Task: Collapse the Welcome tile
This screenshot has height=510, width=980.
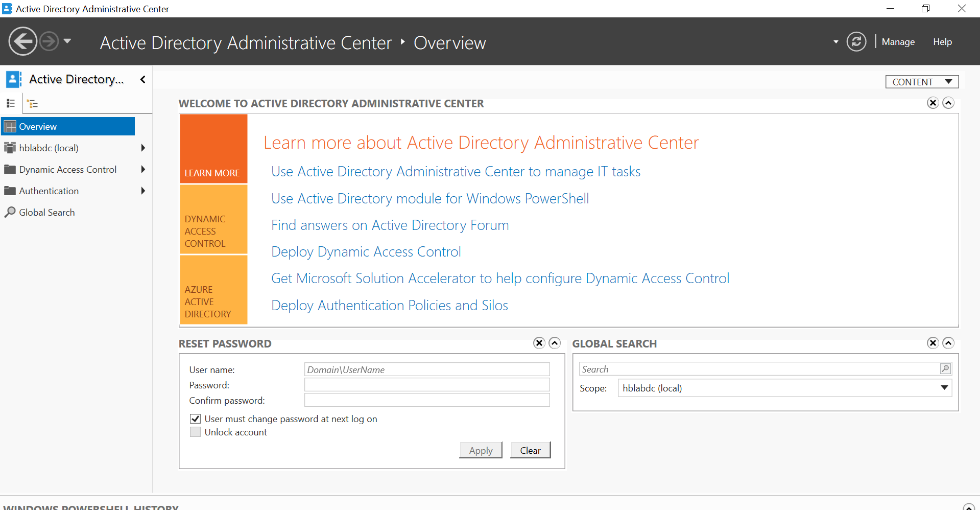Action: pyautogui.click(x=948, y=103)
